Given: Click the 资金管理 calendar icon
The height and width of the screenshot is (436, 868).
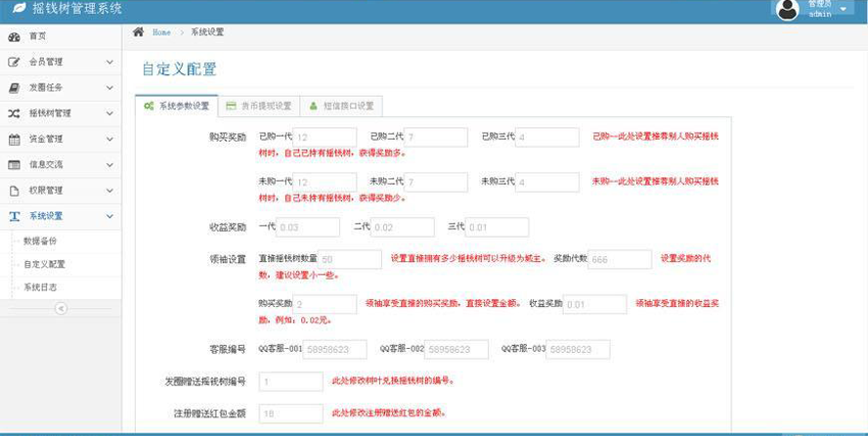Looking at the screenshot, I should [15, 140].
